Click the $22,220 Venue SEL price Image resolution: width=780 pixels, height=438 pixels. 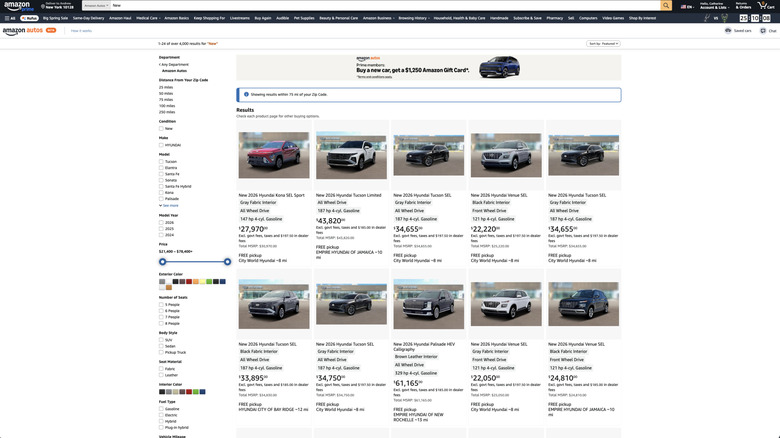[485, 229]
